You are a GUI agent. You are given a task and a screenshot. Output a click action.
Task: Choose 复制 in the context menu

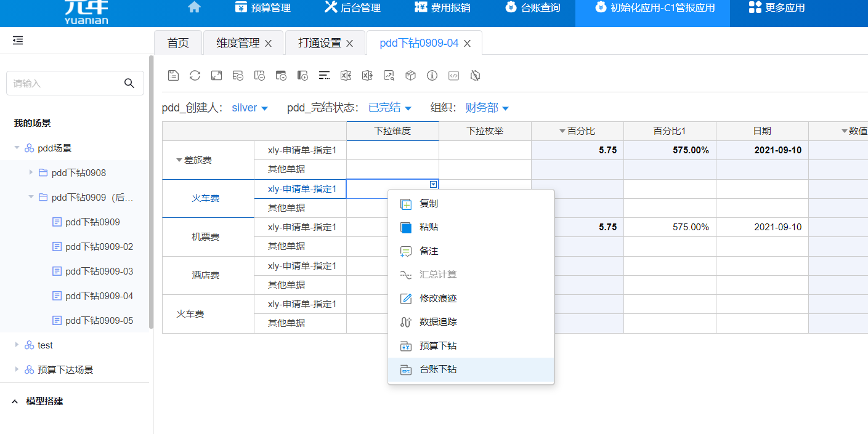429,203
